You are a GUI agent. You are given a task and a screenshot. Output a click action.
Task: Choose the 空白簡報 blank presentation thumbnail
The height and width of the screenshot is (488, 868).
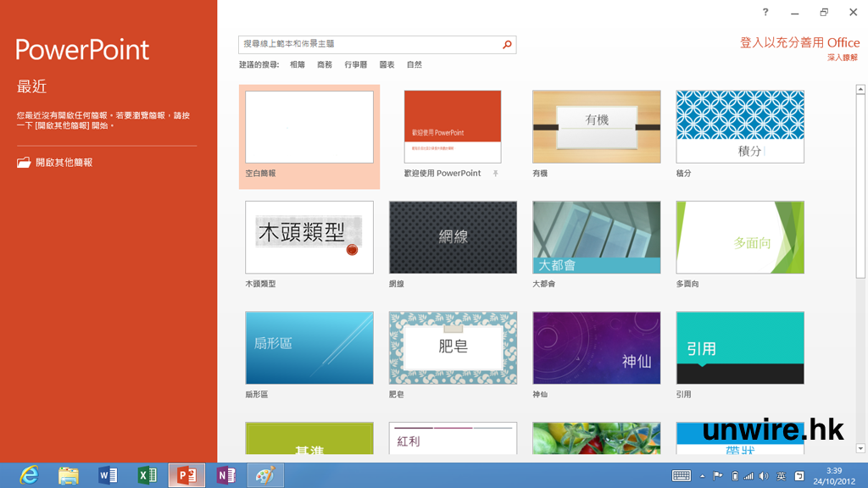pos(309,127)
